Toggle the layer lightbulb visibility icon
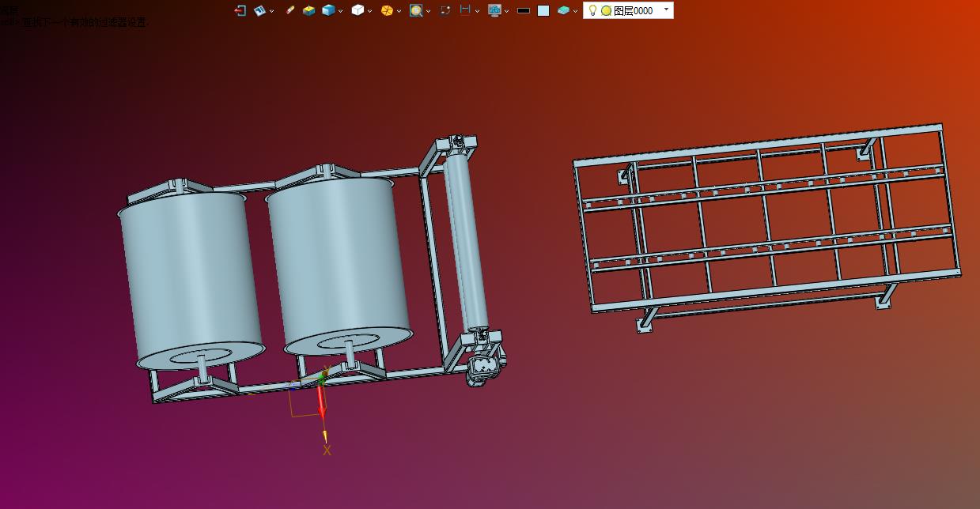The image size is (980, 509). coord(592,10)
